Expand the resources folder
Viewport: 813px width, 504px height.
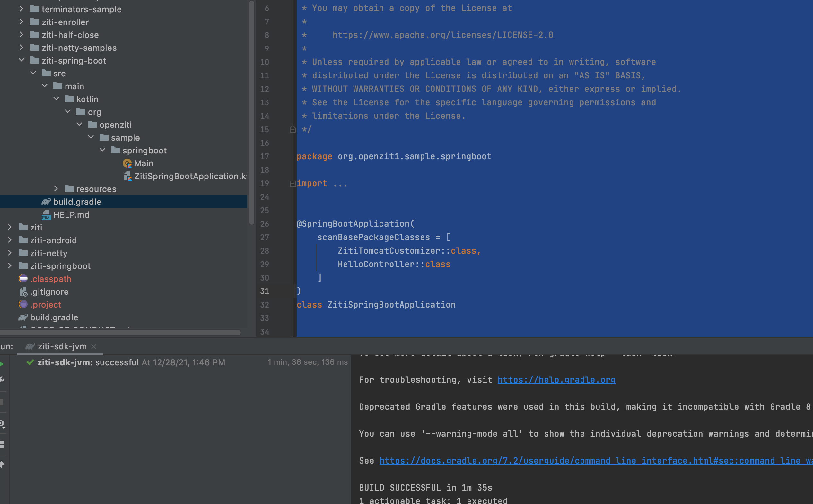point(56,189)
